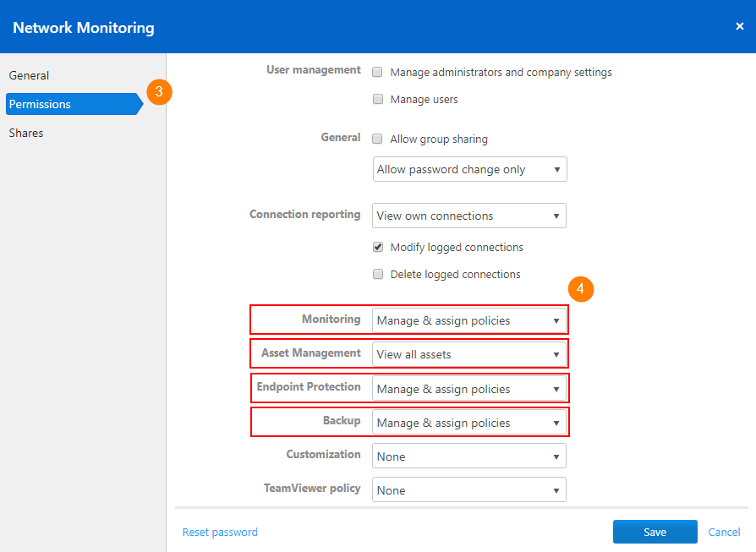Click the orange step 4 badge
The height and width of the screenshot is (552, 756).
pos(580,289)
